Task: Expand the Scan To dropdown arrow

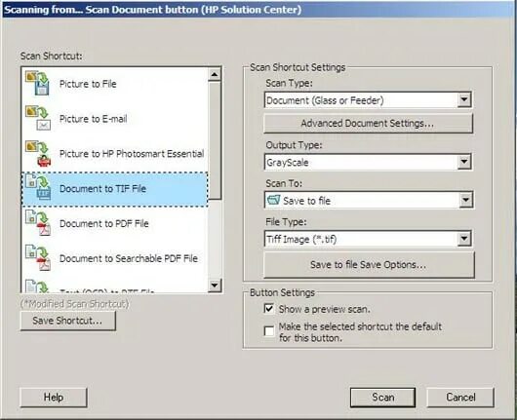Action: click(x=465, y=200)
